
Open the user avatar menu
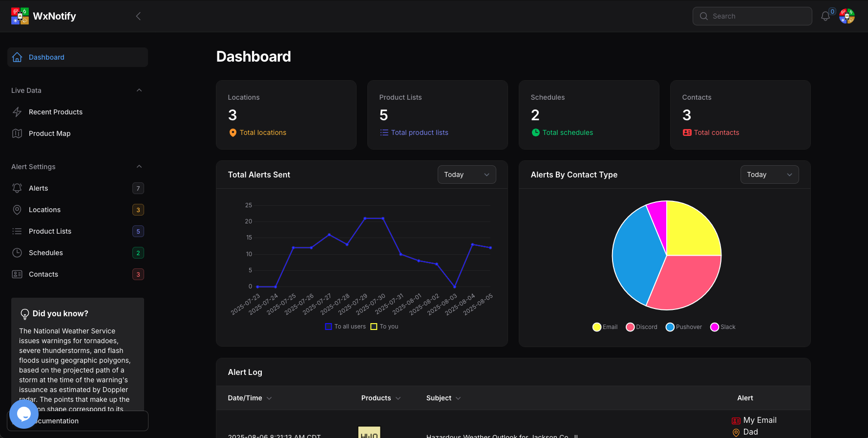[847, 16]
